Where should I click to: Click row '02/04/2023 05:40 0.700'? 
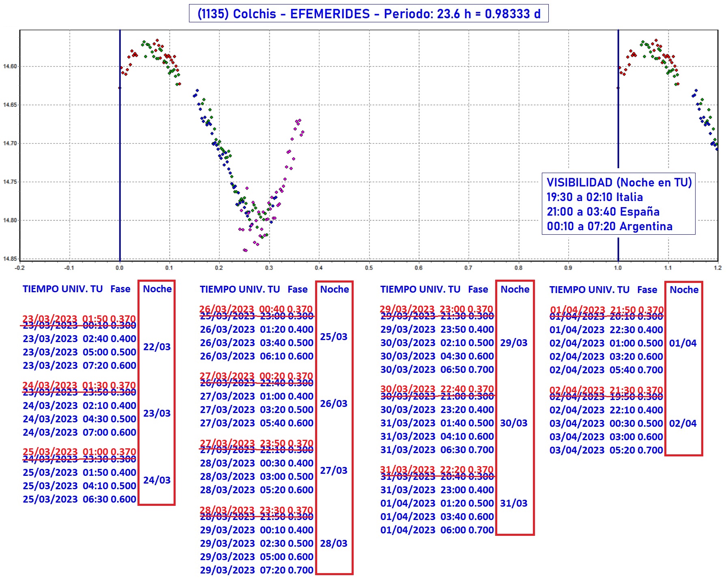pyautogui.click(x=606, y=370)
